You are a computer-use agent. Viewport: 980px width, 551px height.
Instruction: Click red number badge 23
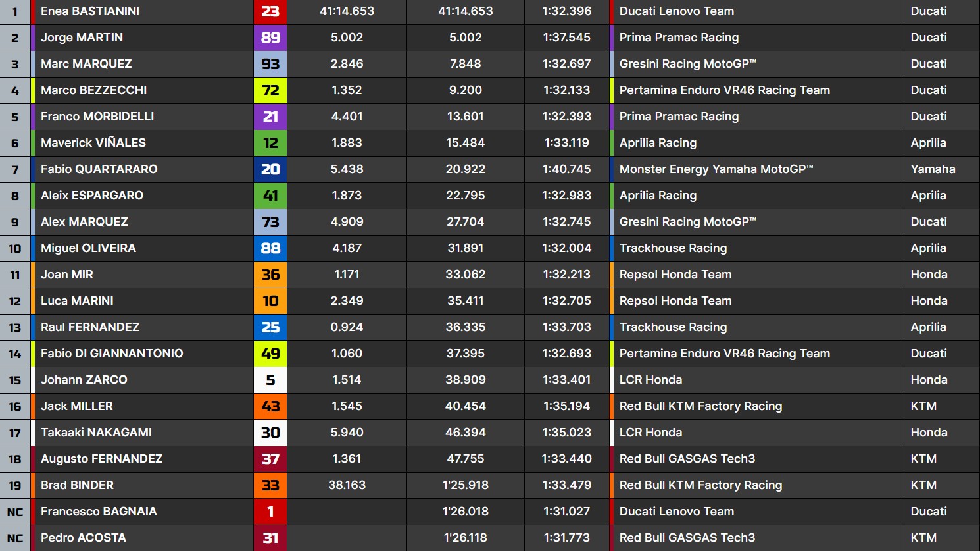pyautogui.click(x=270, y=11)
